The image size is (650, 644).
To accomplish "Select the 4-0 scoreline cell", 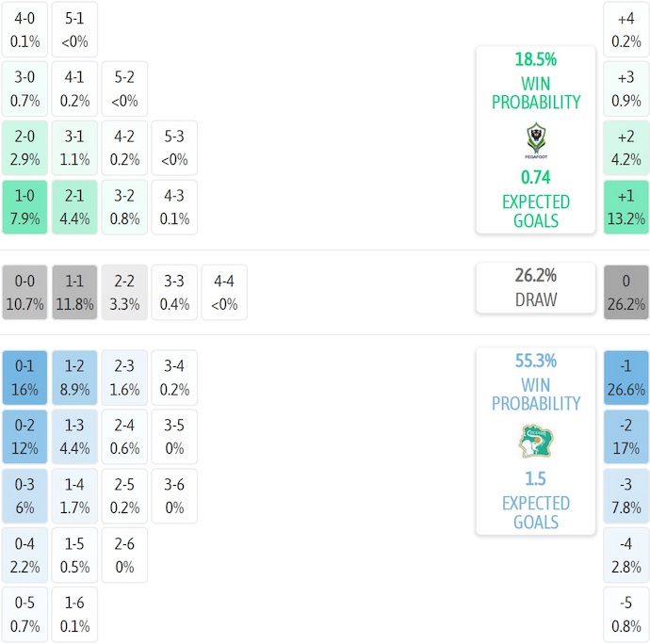I will coord(24,29).
